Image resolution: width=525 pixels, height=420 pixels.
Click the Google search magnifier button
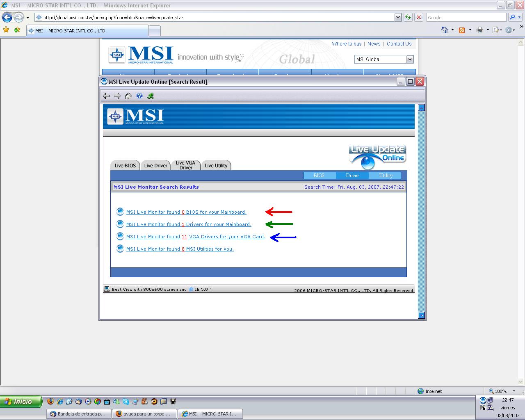(512, 17)
